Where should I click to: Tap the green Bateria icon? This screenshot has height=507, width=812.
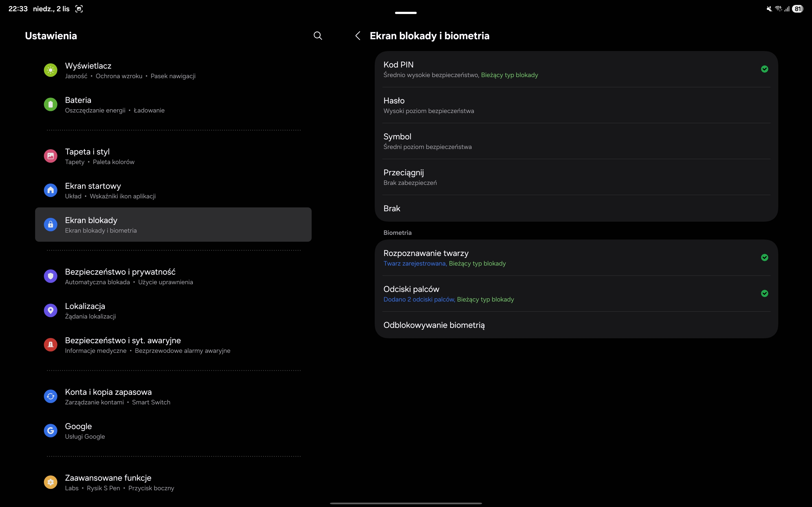[51, 105]
